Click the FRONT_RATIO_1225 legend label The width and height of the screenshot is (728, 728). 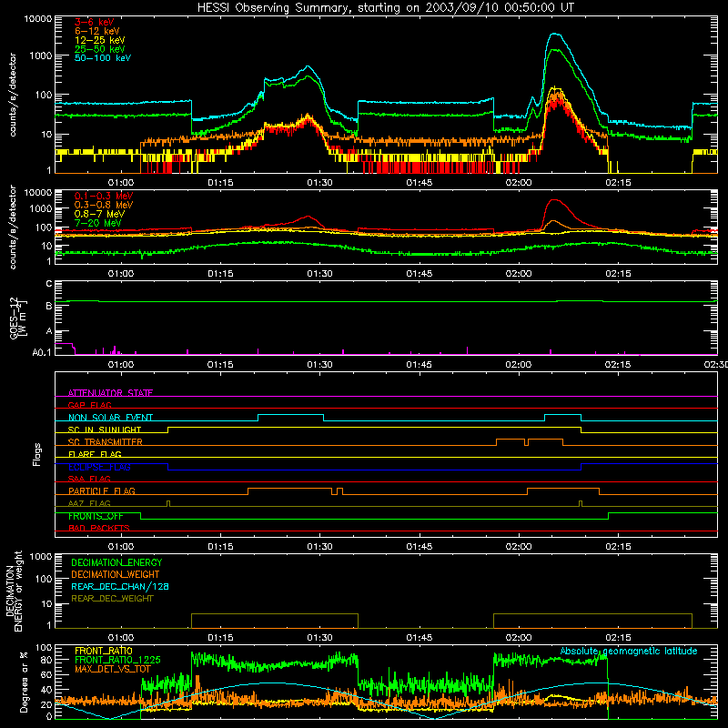point(117,660)
